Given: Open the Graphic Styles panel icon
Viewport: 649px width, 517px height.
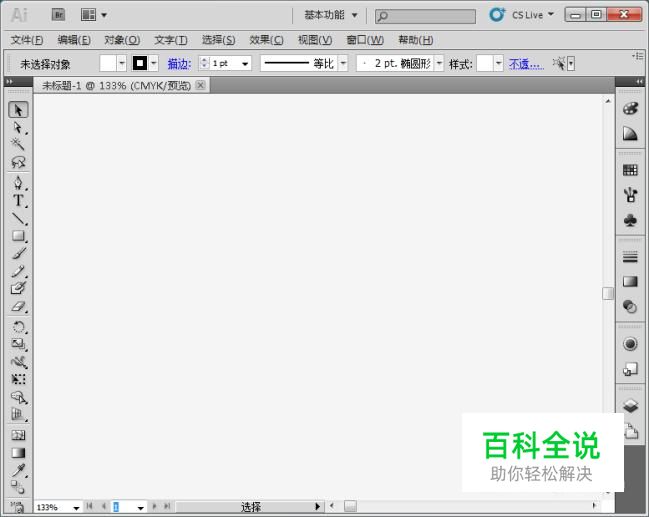Looking at the screenshot, I should 630,369.
